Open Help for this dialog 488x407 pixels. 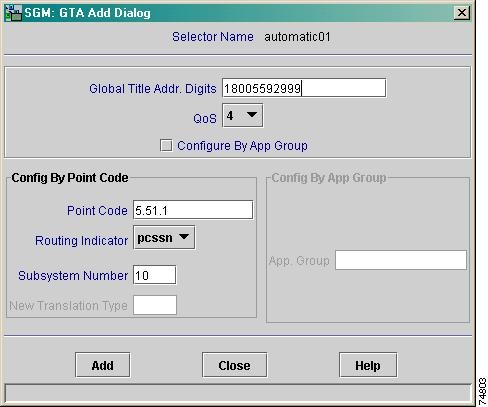pos(368,365)
